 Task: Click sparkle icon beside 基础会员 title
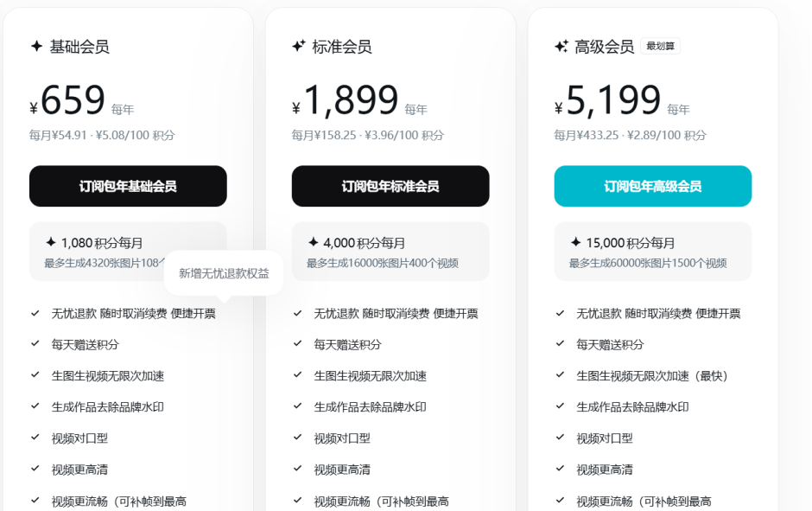(36, 47)
